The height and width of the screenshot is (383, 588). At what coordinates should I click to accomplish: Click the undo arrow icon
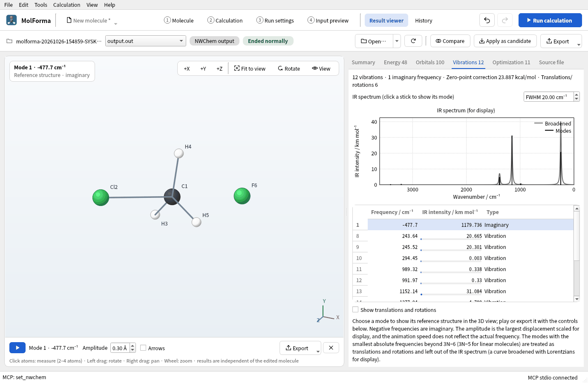[487, 20]
